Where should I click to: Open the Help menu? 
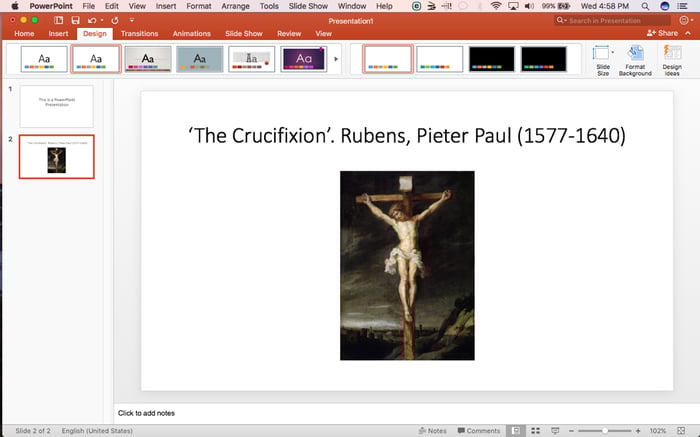pyautogui.click(x=384, y=6)
